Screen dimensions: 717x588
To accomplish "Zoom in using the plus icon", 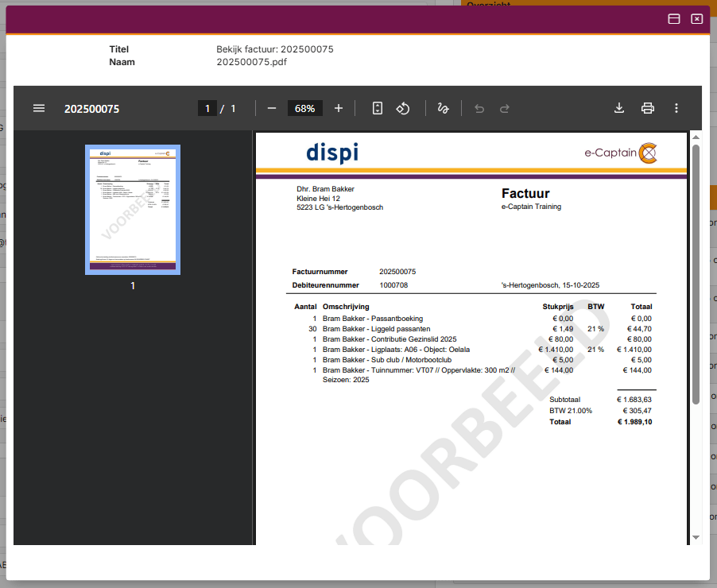I will coord(339,108).
